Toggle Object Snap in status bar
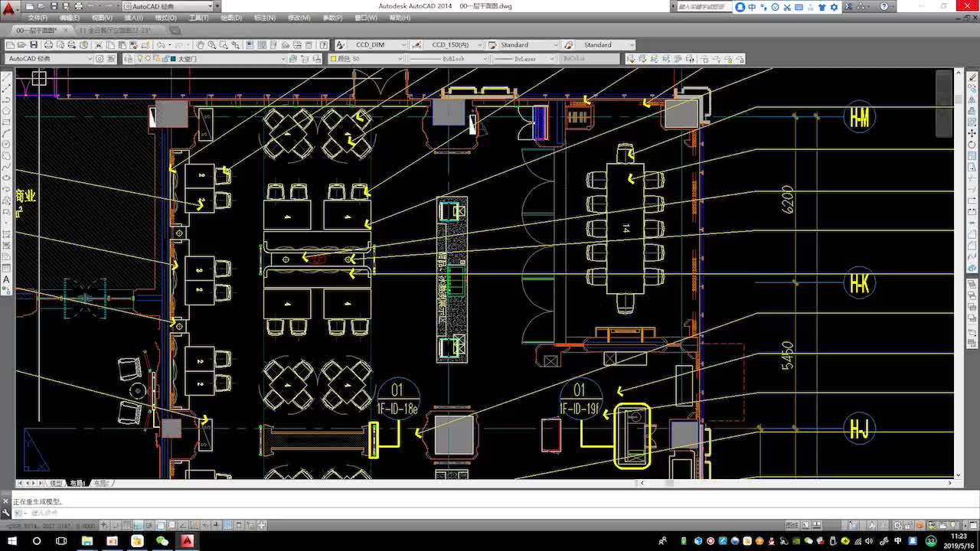Viewport: 980px width, 551px height. click(162, 526)
